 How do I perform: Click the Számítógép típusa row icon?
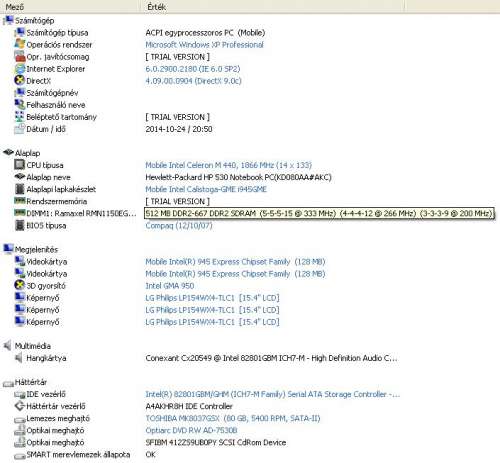(20, 32)
